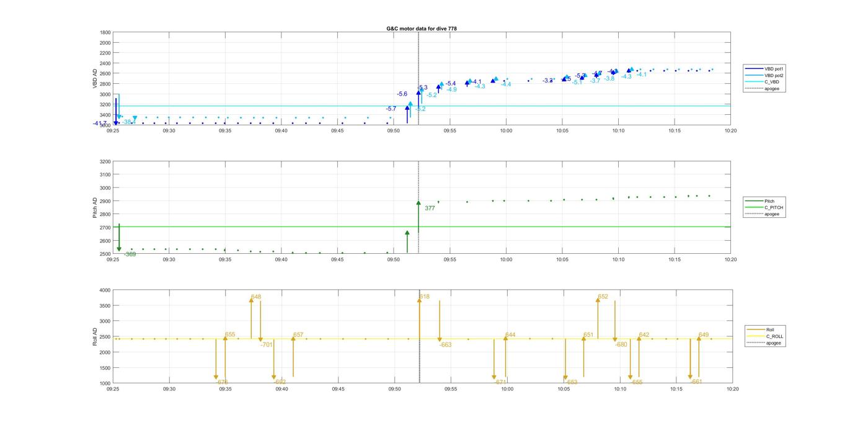This screenshot has height=430, width=868.
Task: Click the '-661' roll data label
Action: point(696,382)
